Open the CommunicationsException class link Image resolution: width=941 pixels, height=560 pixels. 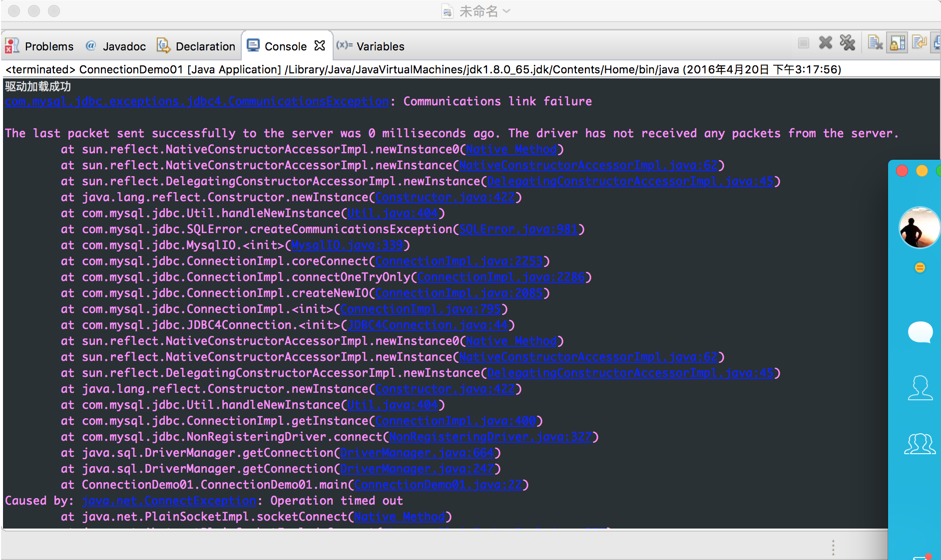pyautogui.click(x=197, y=102)
